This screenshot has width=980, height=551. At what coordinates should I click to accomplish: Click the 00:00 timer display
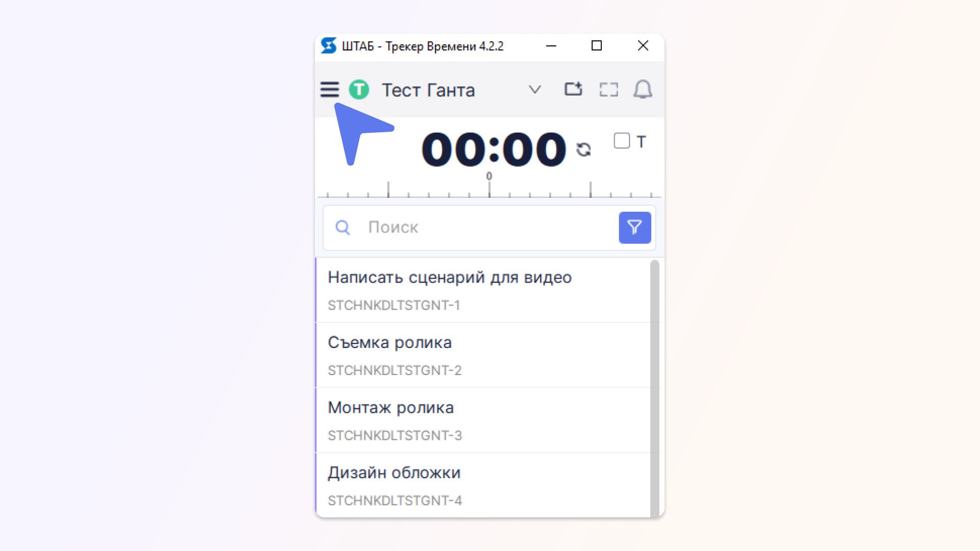(x=494, y=149)
